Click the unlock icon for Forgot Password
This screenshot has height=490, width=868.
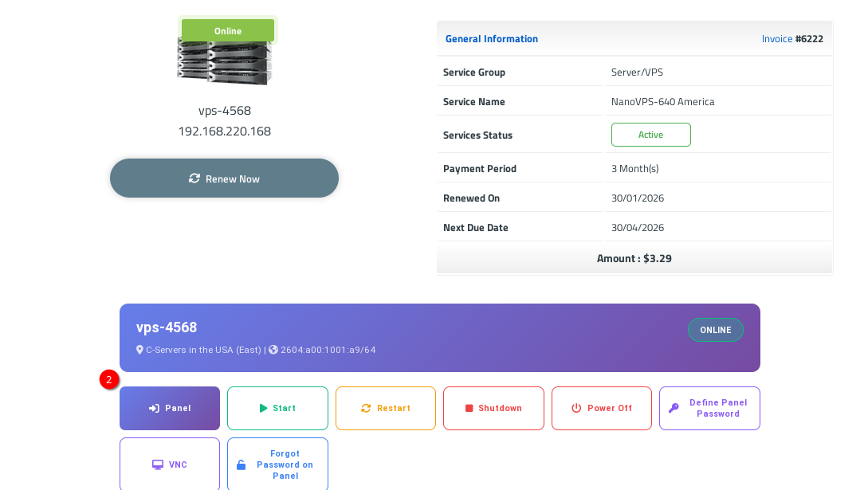(x=242, y=465)
